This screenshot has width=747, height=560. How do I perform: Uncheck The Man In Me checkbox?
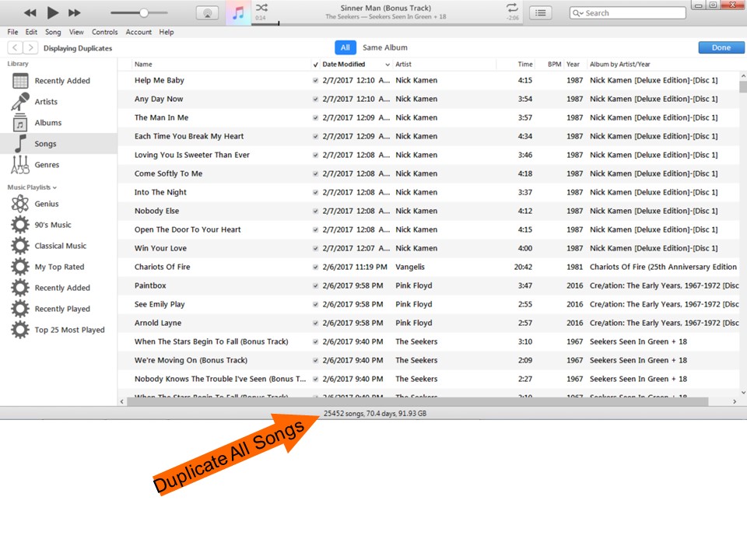point(315,117)
